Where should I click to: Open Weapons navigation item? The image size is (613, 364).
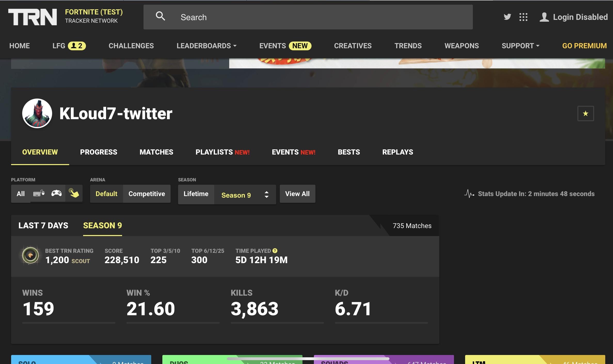(461, 46)
